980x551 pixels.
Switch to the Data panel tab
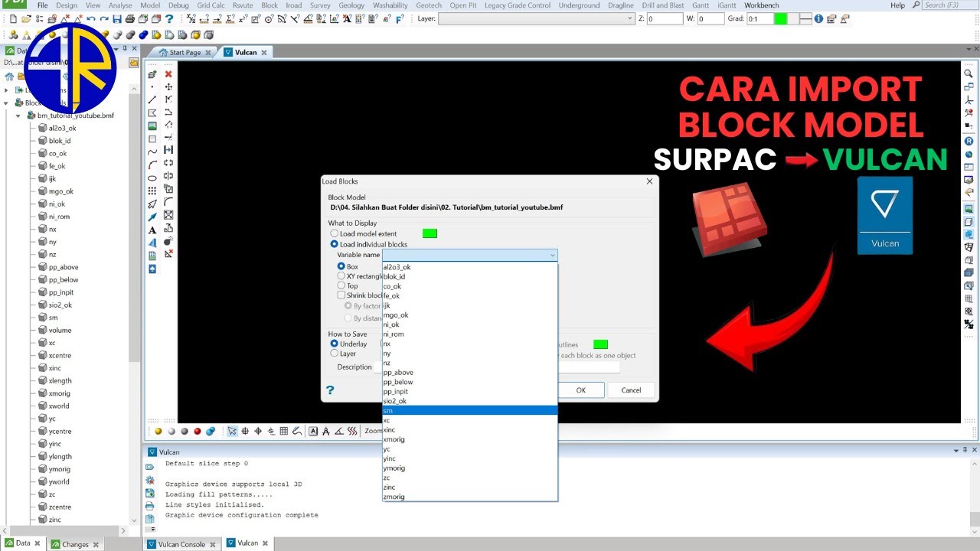(x=22, y=543)
